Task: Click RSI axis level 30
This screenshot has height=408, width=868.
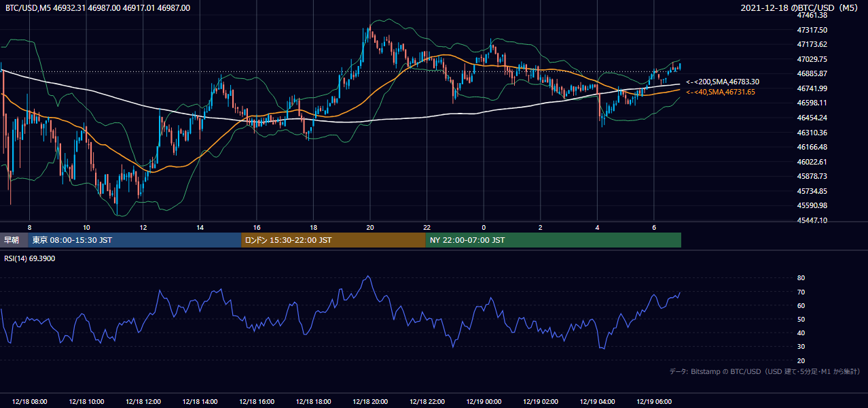Action: pyautogui.click(x=801, y=346)
